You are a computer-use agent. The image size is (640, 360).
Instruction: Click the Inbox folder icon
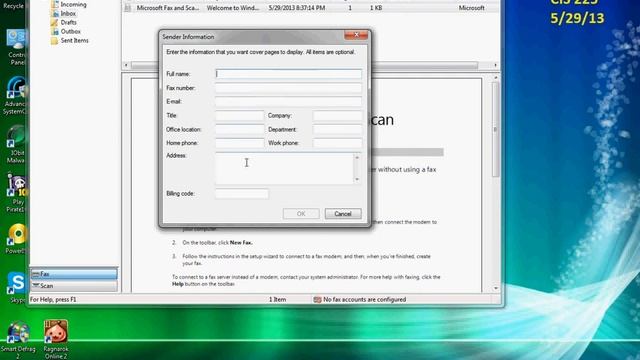[55, 13]
